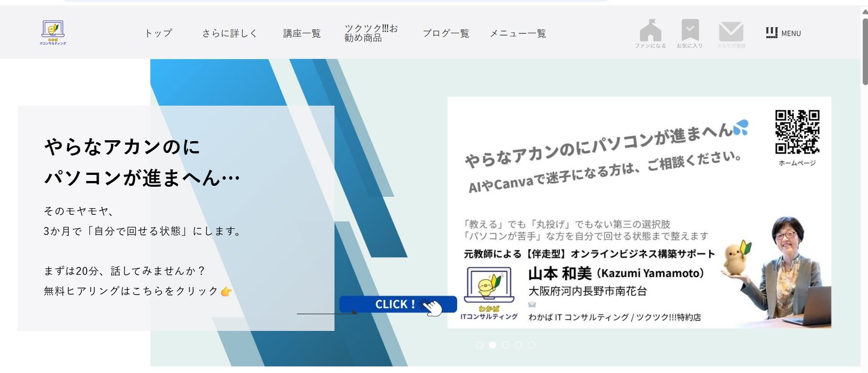Viewport: 868px width, 373px height.
Task: Open the メニュー一覧 navigation item
Action: click(x=518, y=33)
